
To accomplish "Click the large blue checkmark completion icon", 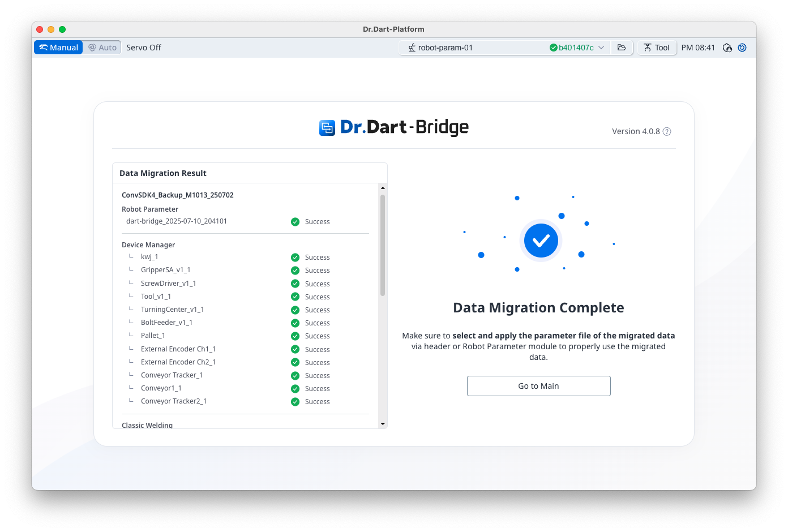I will [541, 241].
